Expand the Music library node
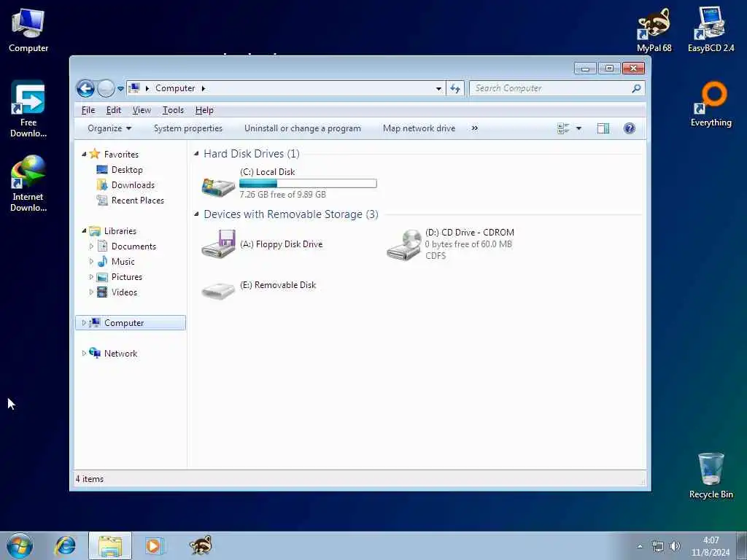This screenshot has width=747, height=560. (91, 262)
